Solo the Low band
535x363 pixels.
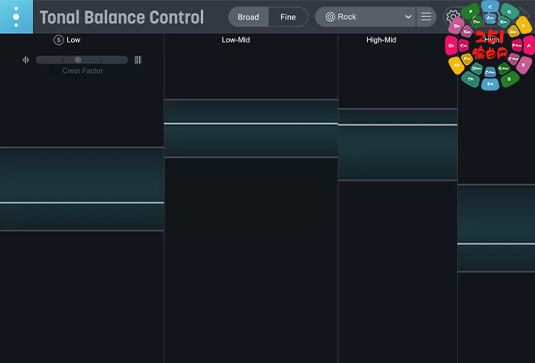(x=58, y=40)
